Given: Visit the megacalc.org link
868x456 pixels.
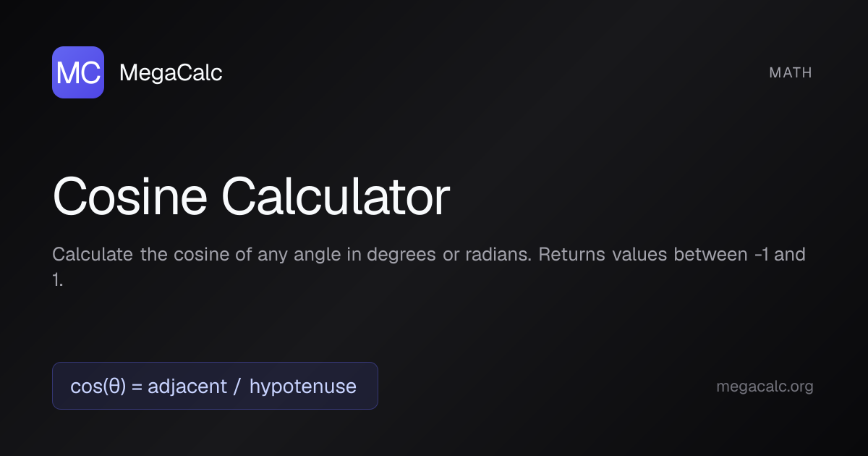Looking at the screenshot, I should (x=765, y=387).
